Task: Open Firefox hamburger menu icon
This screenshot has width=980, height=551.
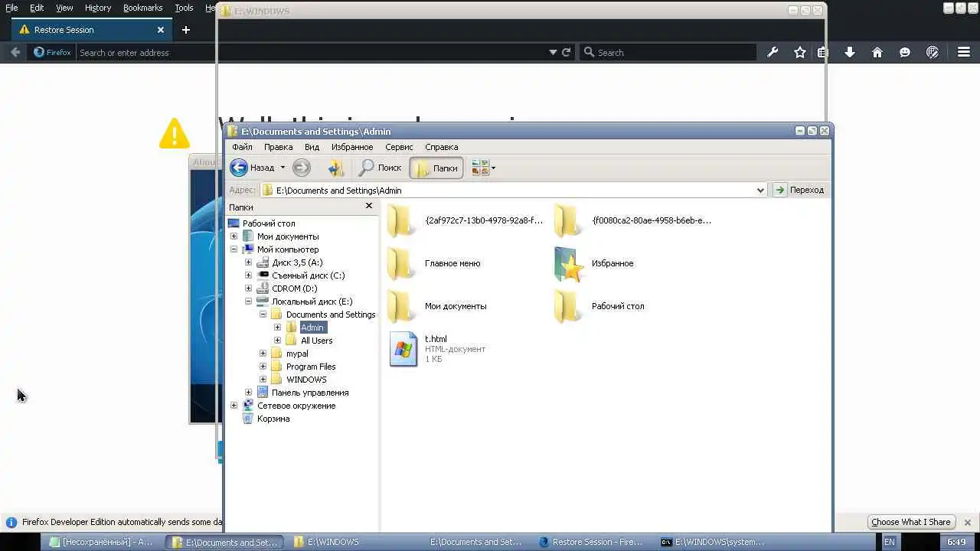Action: [x=964, y=52]
